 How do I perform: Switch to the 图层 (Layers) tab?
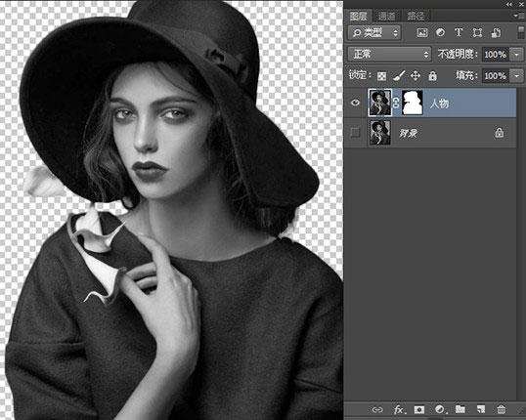click(x=358, y=16)
